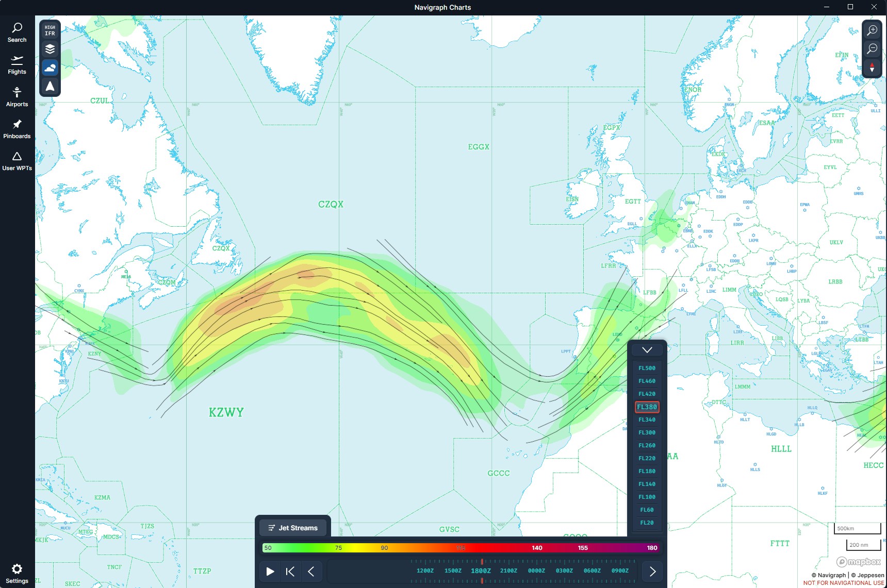Reset map north with compass button

[x=872, y=68]
